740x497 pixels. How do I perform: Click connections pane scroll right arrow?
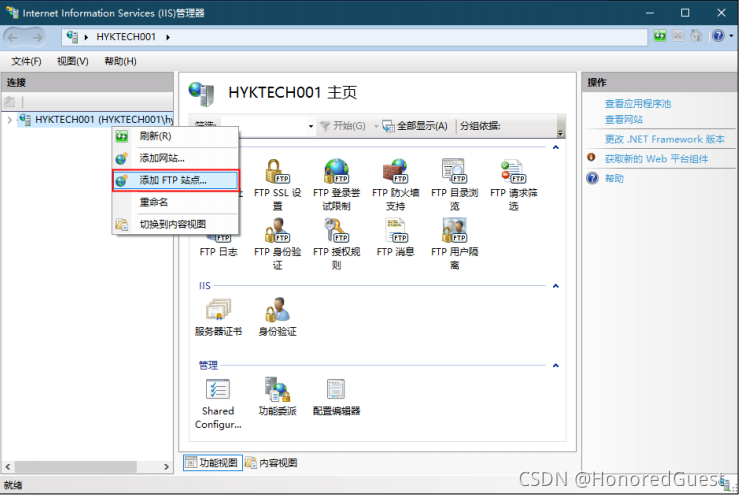[x=166, y=466]
